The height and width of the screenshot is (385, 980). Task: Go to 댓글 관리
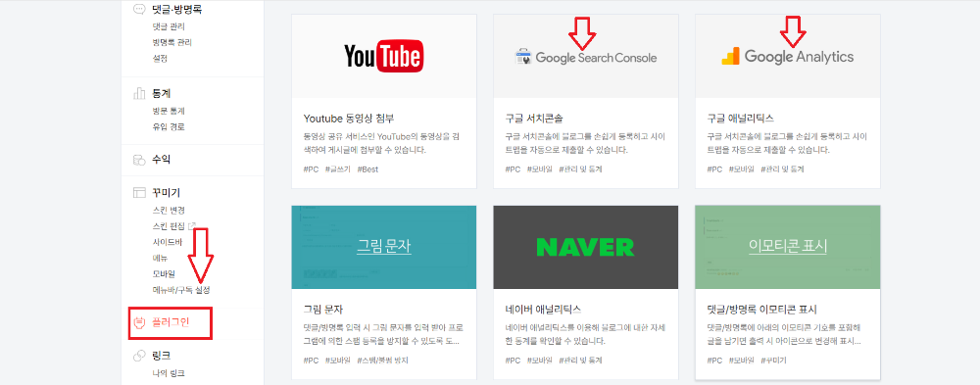pyautogui.click(x=169, y=26)
